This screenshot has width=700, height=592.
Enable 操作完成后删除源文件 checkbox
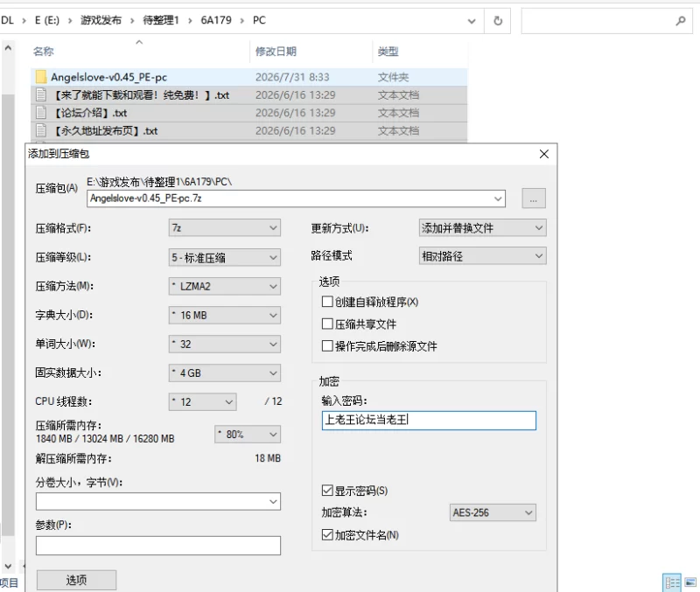[x=327, y=346]
